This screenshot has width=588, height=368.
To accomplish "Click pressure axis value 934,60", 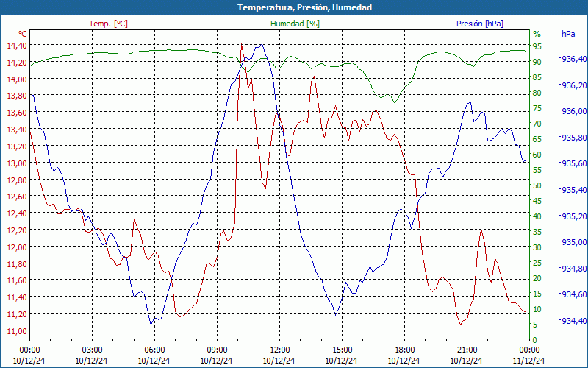I will coord(573,294).
